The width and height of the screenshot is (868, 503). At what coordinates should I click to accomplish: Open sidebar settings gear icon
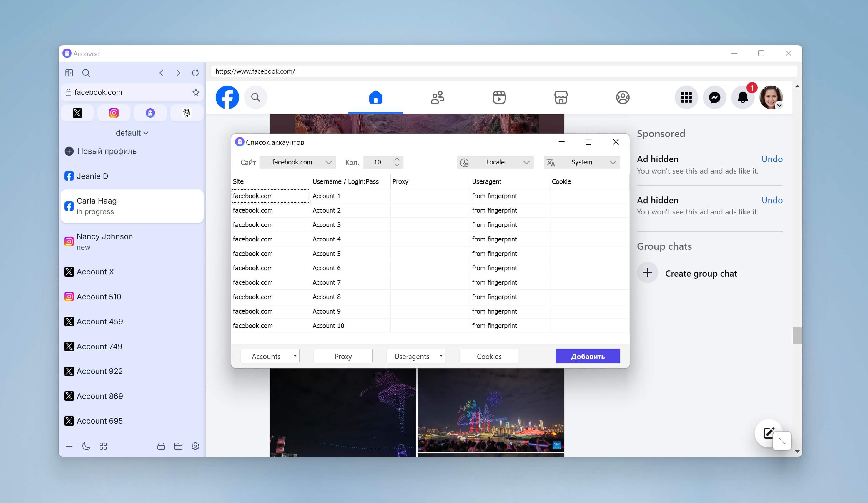click(195, 446)
